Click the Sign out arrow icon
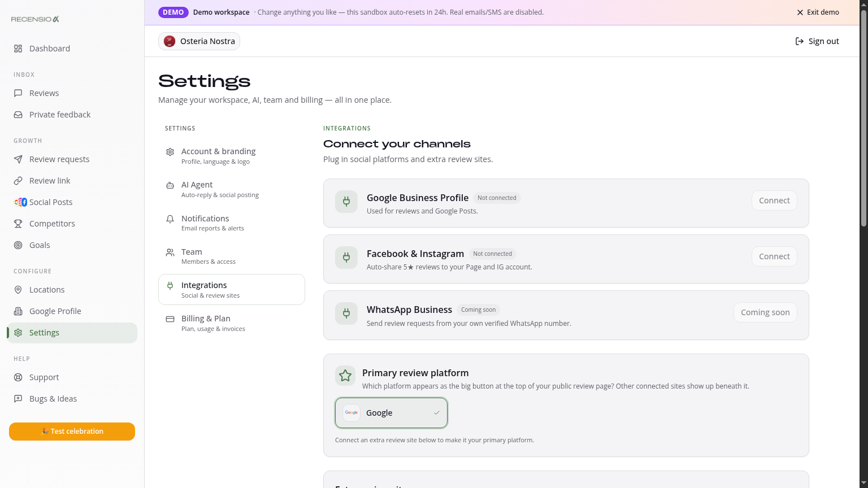The image size is (868, 488). click(x=800, y=41)
